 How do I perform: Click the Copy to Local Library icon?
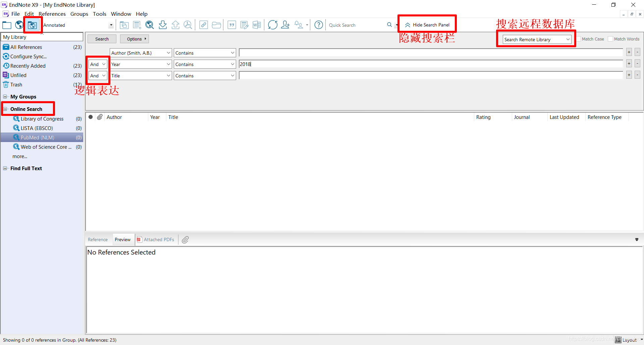pos(124,25)
